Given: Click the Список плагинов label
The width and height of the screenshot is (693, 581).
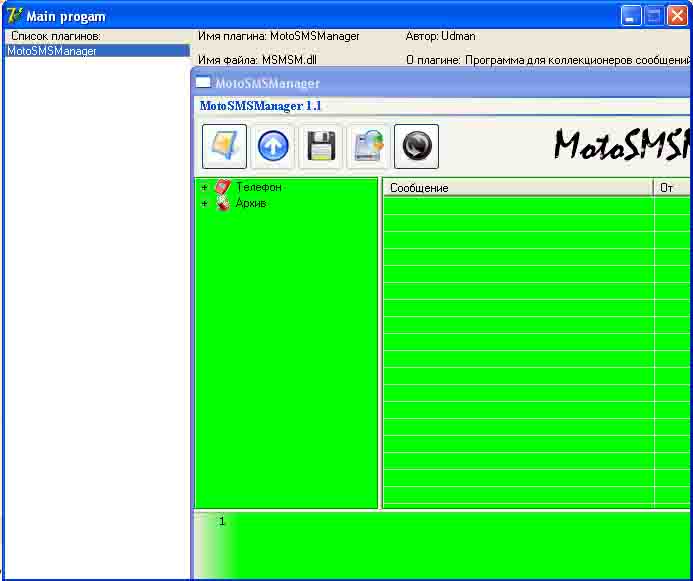Looking at the screenshot, I should 56,36.
